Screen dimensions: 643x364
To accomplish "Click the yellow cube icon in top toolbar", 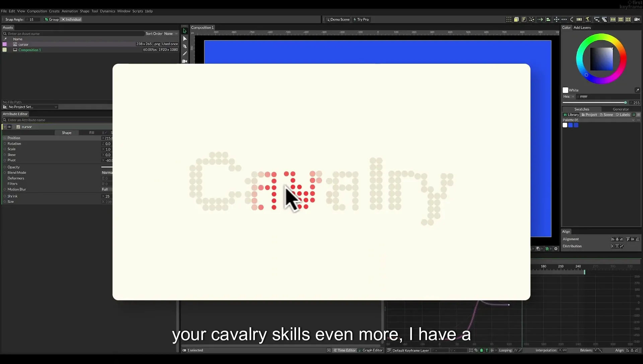I will coord(516,19).
